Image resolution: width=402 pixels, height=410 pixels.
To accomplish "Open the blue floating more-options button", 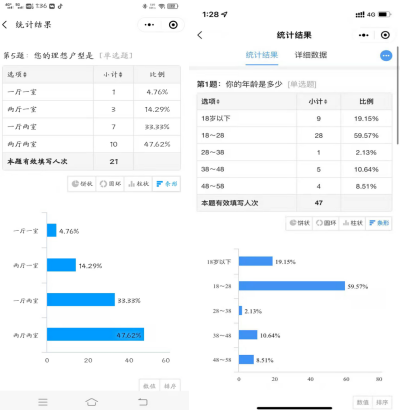I will coord(386,56).
